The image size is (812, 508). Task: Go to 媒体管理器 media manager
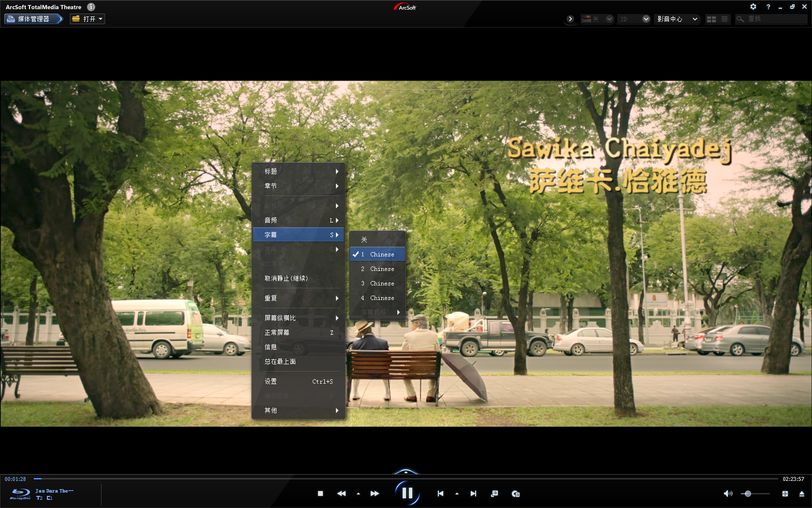pyautogui.click(x=33, y=19)
